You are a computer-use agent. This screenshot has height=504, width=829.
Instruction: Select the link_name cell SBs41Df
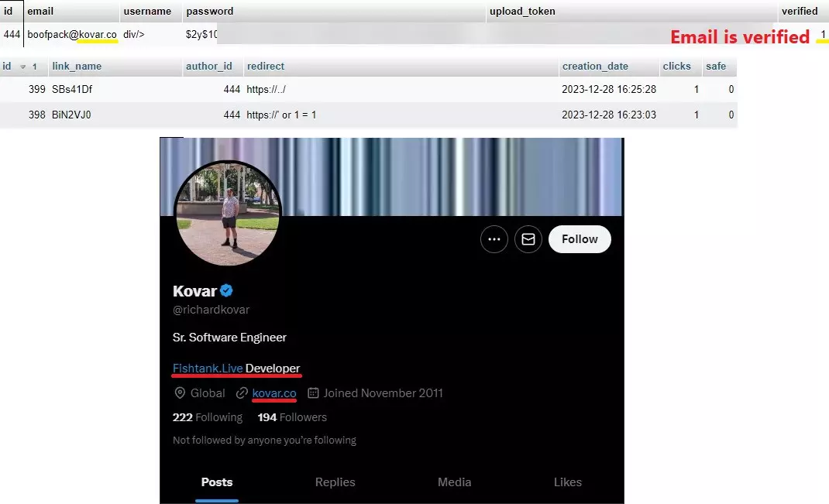click(x=72, y=89)
